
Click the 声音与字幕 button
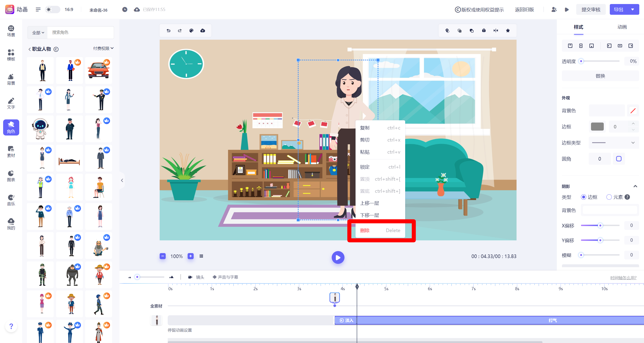(225, 277)
